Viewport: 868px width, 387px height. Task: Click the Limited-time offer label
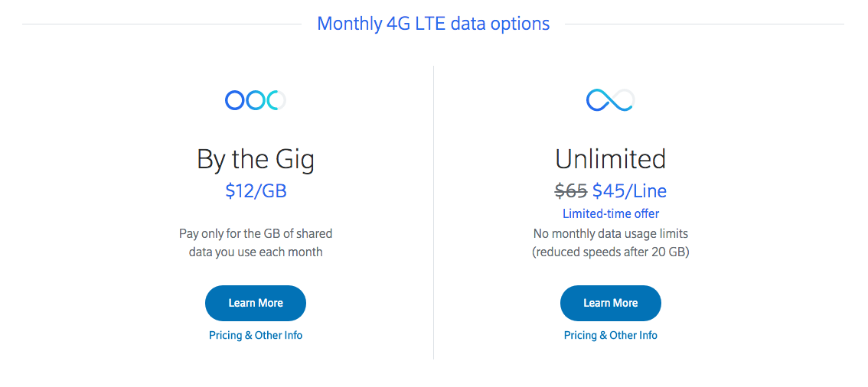coord(611,213)
